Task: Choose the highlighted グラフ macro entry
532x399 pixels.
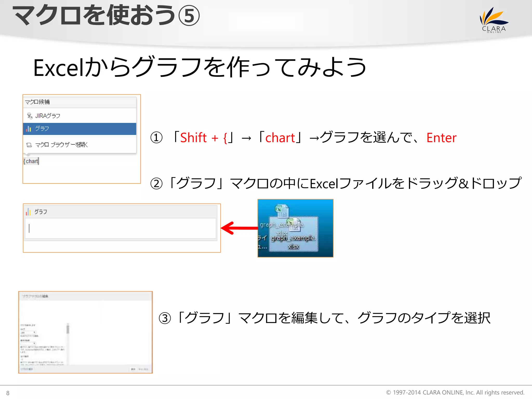Action: (x=79, y=129)
